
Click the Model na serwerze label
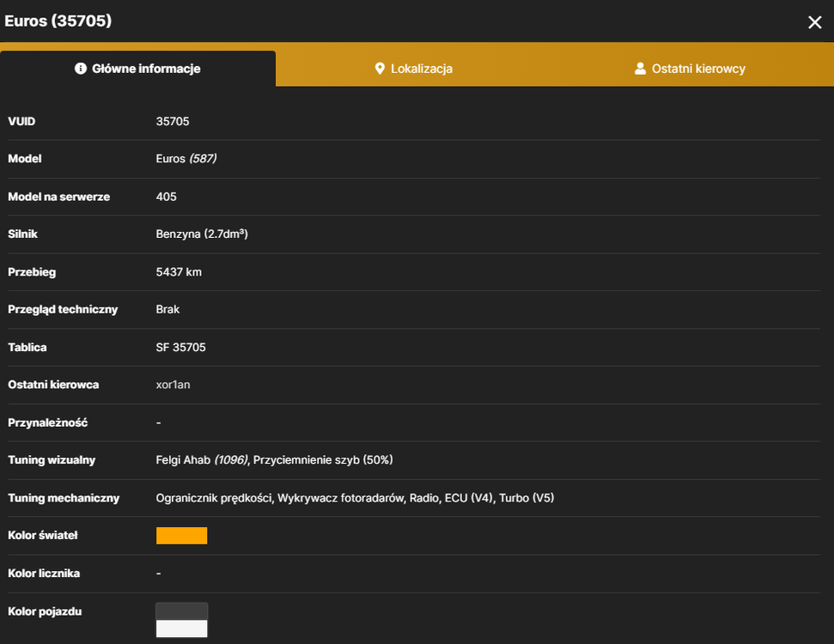[59, 197]
